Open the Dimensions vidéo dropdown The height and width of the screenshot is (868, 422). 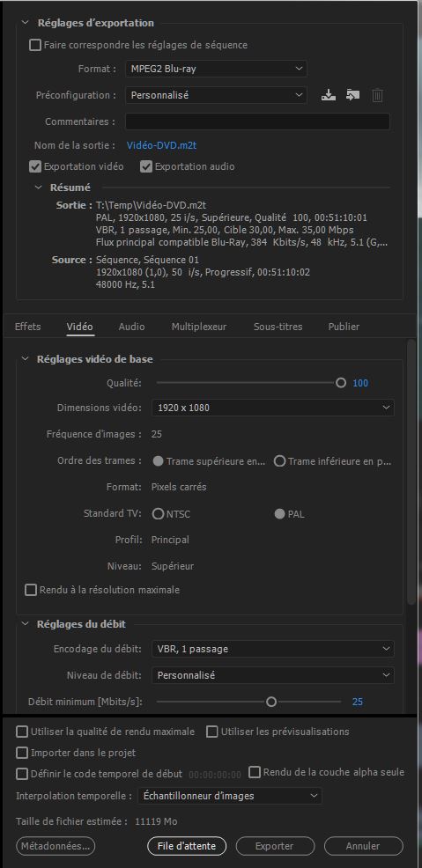pyautogui.click(x=272, y=408)
